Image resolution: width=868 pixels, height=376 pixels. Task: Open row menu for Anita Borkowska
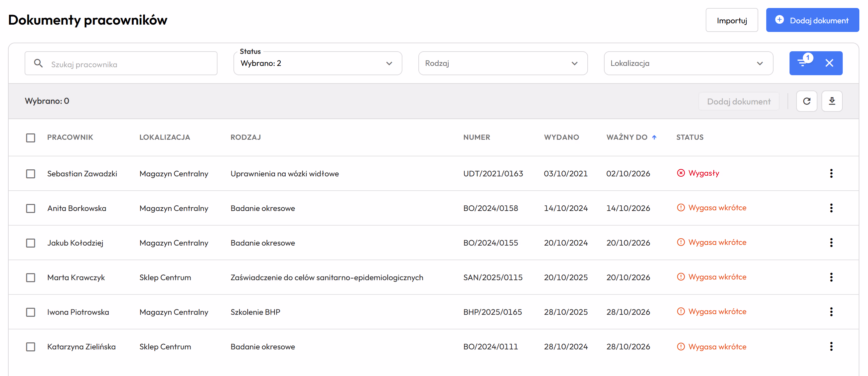point(831,208)
